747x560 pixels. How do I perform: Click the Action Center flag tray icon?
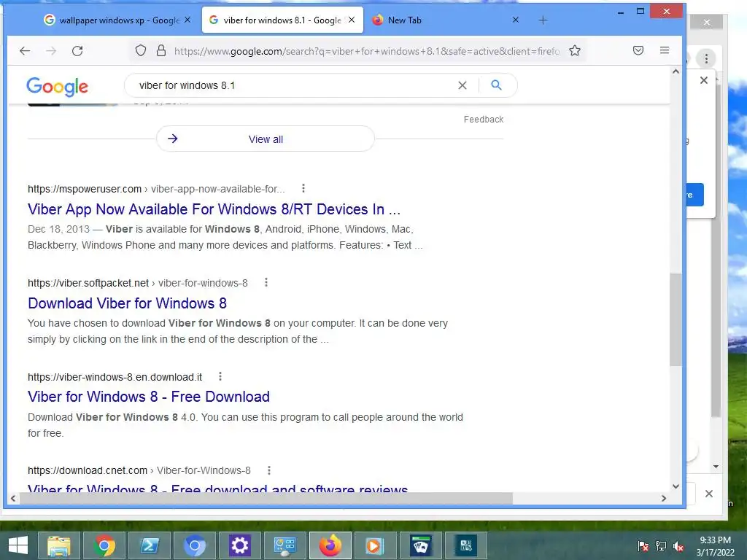[x=643, y=546]
